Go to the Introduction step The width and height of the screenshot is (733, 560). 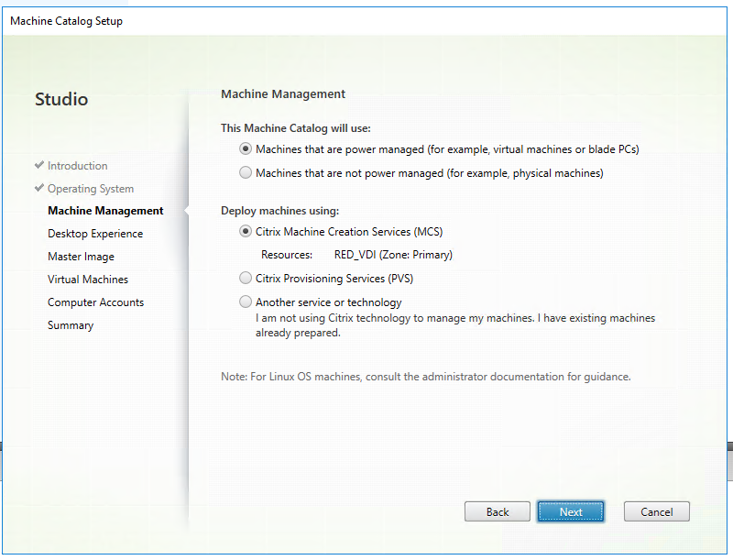click(78, 166)
